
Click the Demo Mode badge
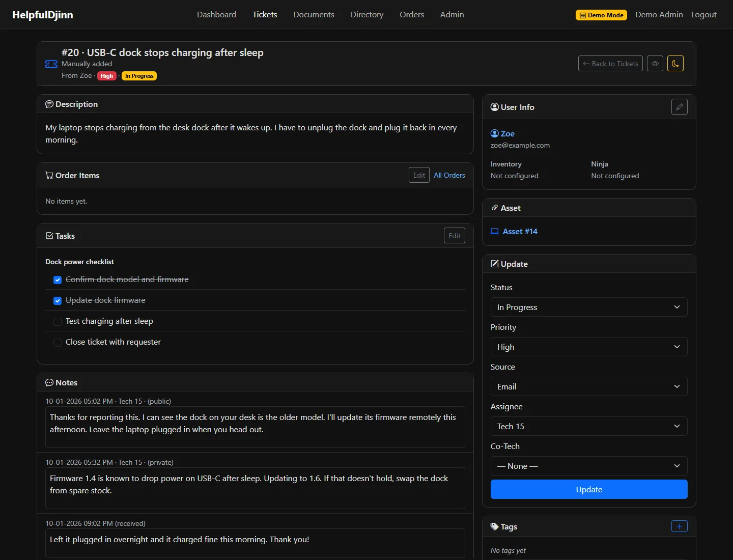601,15
